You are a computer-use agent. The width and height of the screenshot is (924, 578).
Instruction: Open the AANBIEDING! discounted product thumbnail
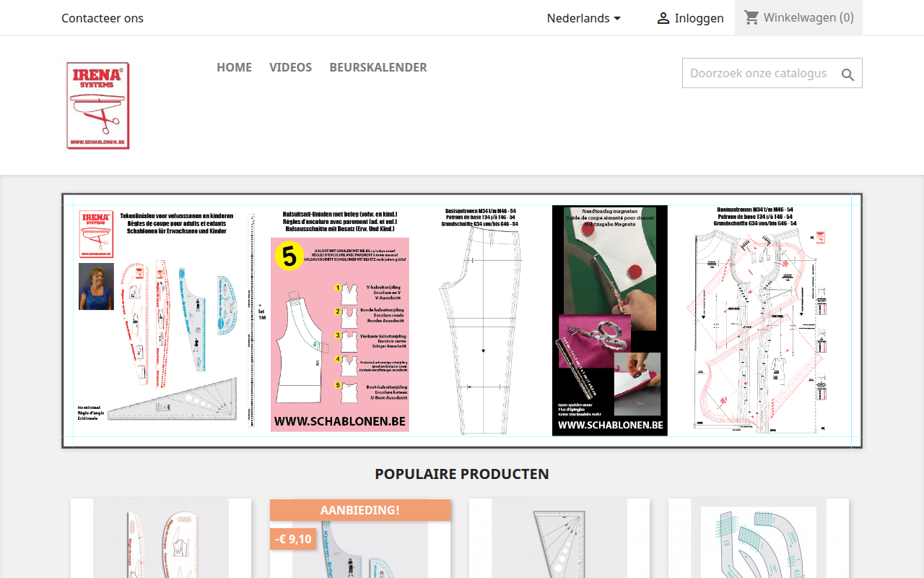pyautogui.click(x=360, y=538)
